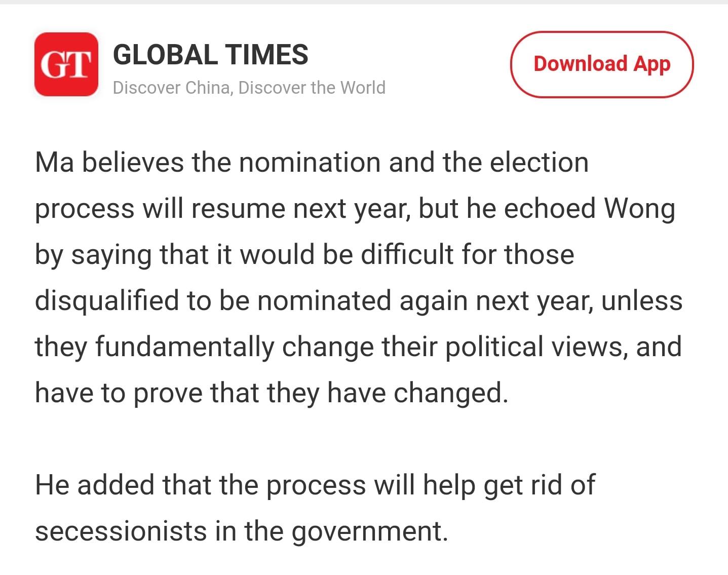
Task: Click the "Discover China, Discover the World" tagline
Action: [249, 88]
